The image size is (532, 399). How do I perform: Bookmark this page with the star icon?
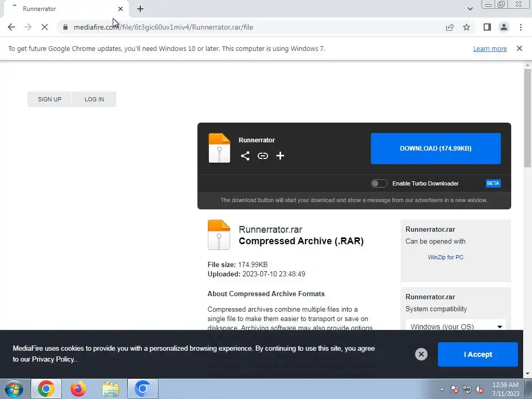(x=467, y=27)
